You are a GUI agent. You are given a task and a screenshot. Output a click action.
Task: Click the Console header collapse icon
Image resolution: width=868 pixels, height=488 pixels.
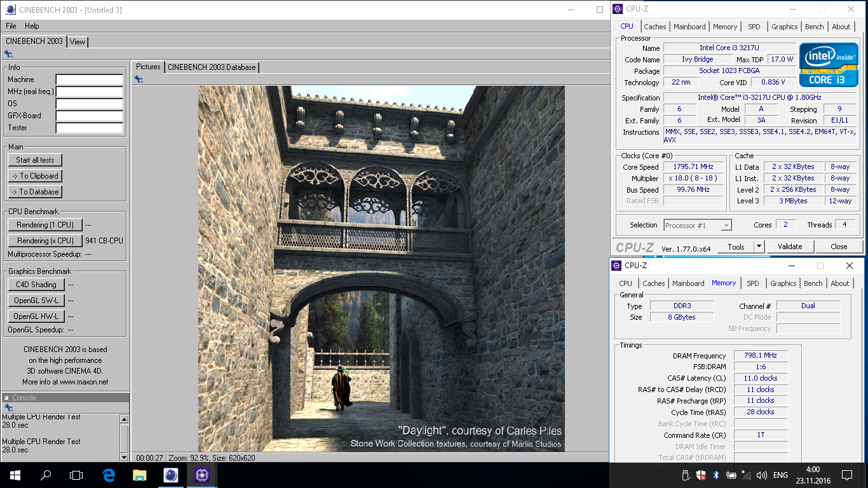(6, 398)
